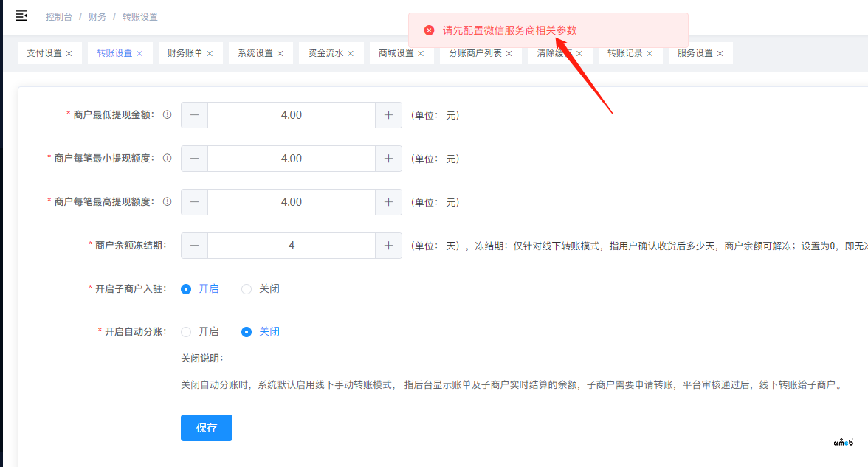868x467 pixels.
Task: Increase 商户最低提现金额 with the plus button
Action: point(388,115)
